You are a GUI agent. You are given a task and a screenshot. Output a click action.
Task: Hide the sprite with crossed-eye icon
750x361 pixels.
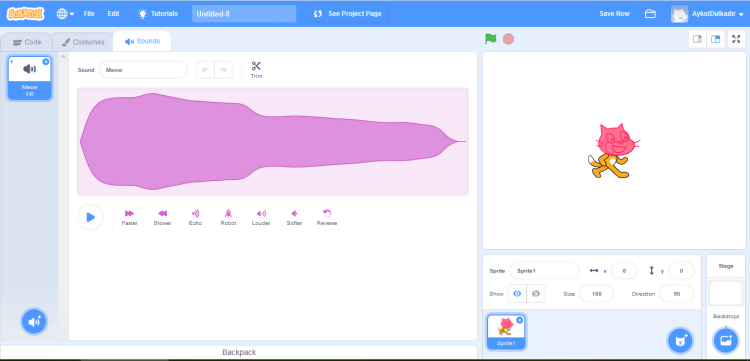[x=536, y=294]
